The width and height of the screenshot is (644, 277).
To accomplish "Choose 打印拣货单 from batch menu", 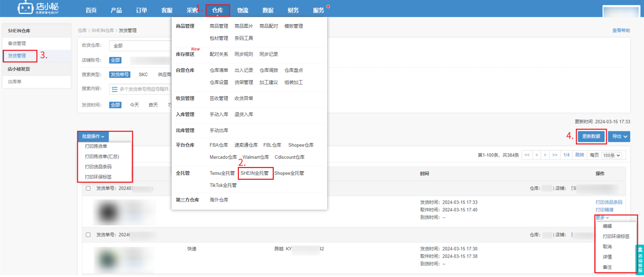I will [96, 146].
